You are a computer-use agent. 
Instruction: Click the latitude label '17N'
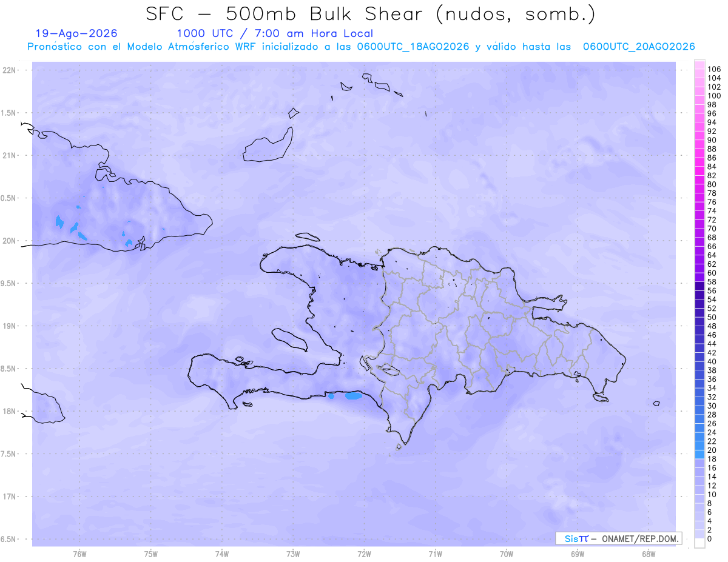[10, 497]
